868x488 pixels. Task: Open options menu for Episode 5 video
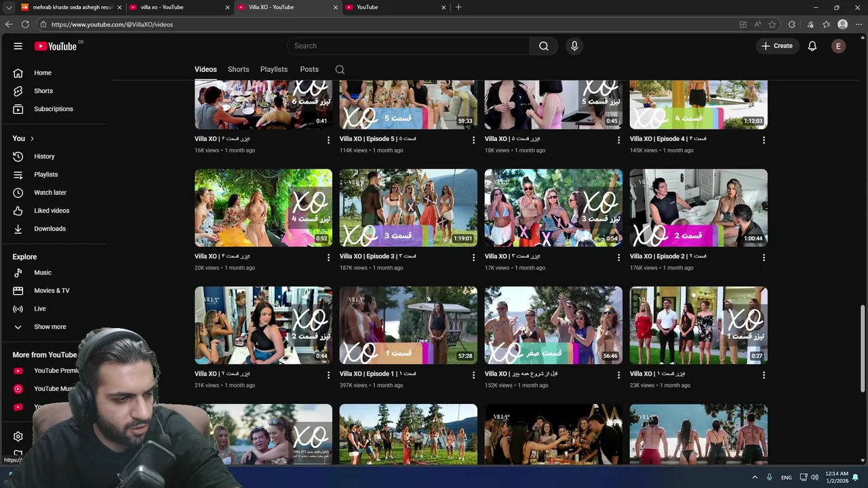(x=473, y=140)
